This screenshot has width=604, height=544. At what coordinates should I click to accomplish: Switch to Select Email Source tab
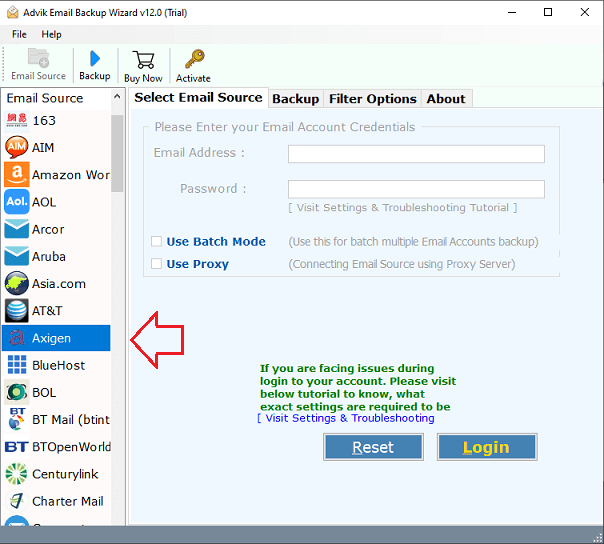point(198,97)
